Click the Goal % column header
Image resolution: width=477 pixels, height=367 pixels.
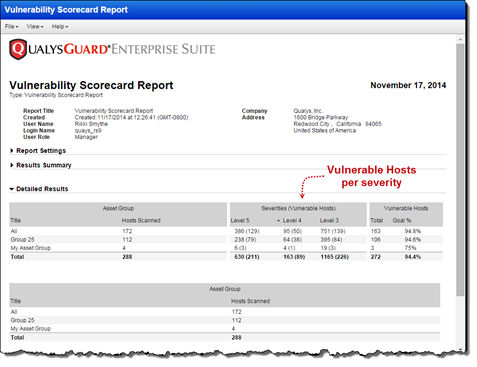(402, 220)
